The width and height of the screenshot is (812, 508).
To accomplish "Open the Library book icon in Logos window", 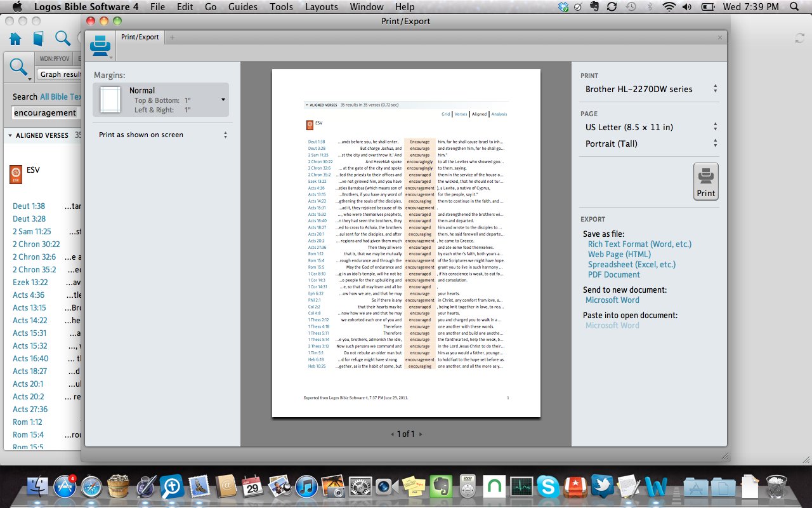I will (39, 39).
